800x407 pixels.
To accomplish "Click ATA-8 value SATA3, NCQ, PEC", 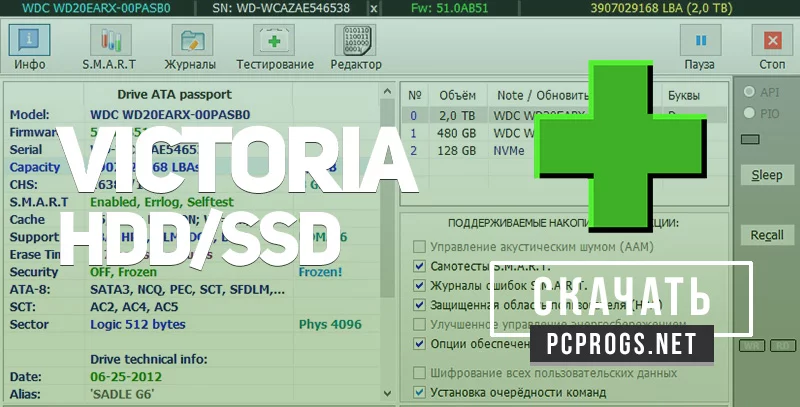I will [187, 289].
